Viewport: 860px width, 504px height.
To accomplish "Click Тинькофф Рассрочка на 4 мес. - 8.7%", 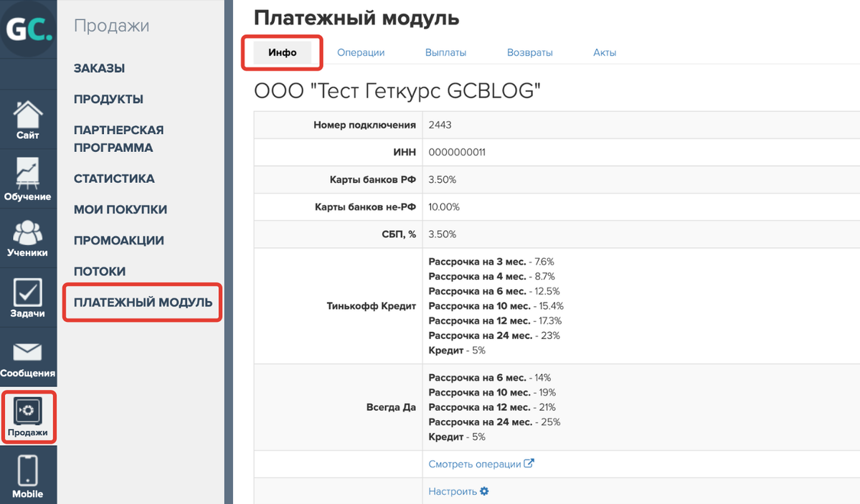I will pos(492,277).
